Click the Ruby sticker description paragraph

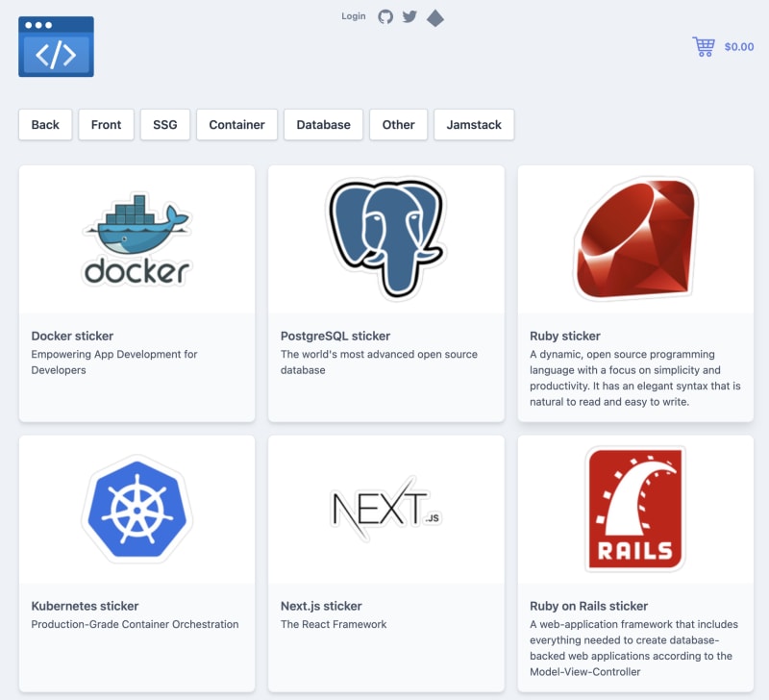635,378
